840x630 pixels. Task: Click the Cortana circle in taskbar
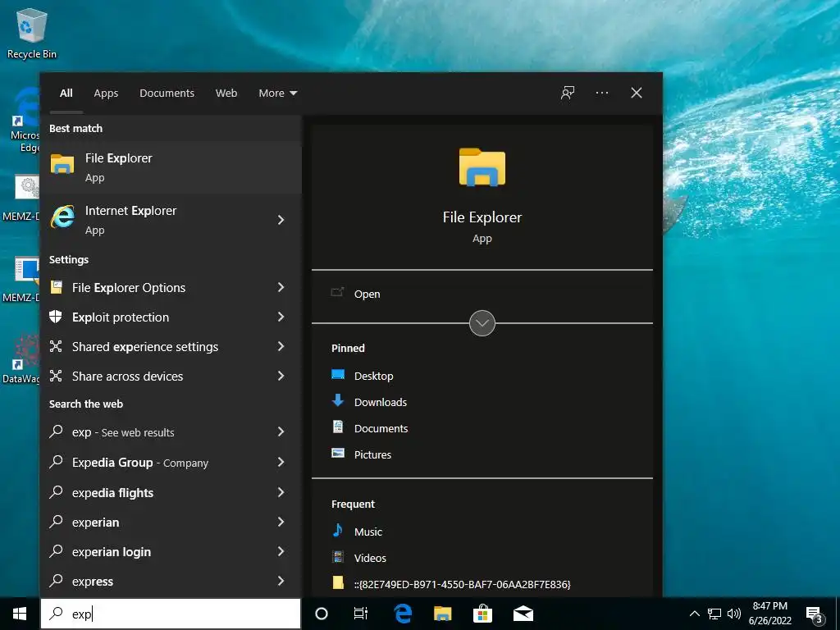[x=322, y=614]
